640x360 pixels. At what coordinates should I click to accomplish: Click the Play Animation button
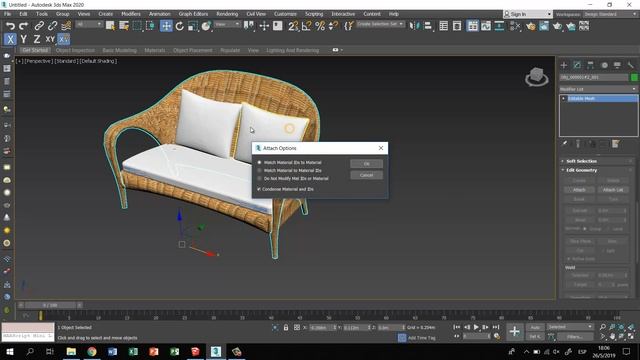point(476,327)
